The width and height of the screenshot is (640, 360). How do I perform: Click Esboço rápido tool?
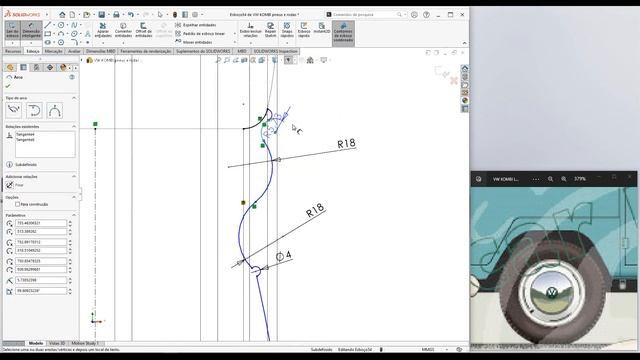[x=304, y=30]
